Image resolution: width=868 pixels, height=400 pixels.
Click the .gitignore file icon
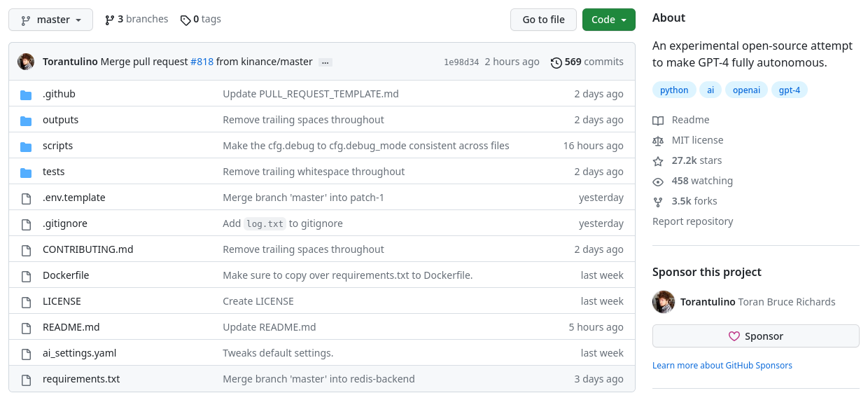[x=27, y=224]
